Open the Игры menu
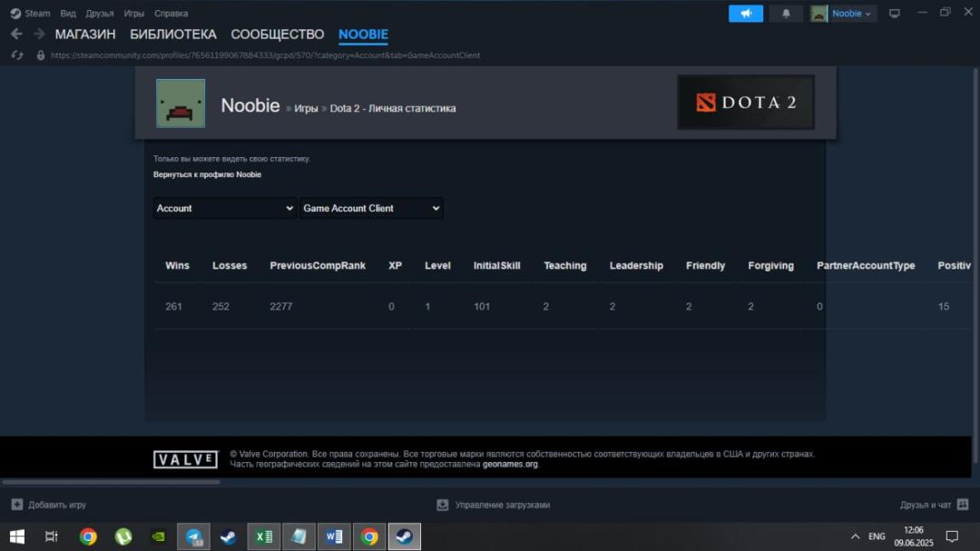 (133, 13)
